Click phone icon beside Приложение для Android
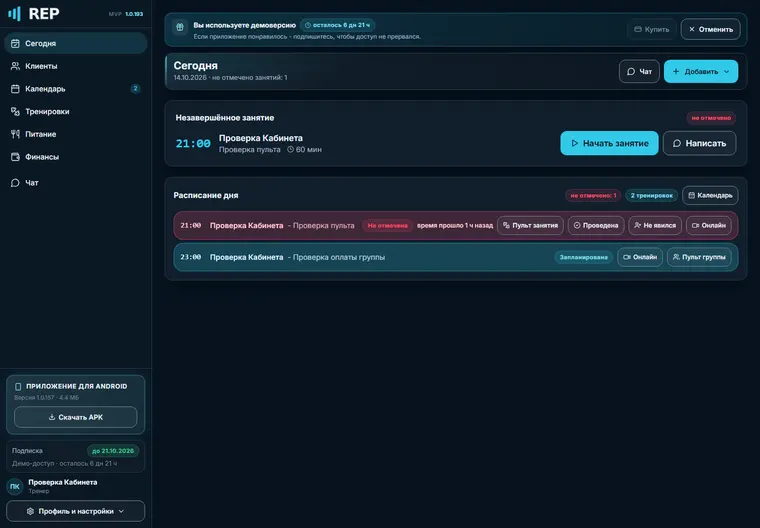This screenshot has width=760, height=528. (x=18, y=386)
